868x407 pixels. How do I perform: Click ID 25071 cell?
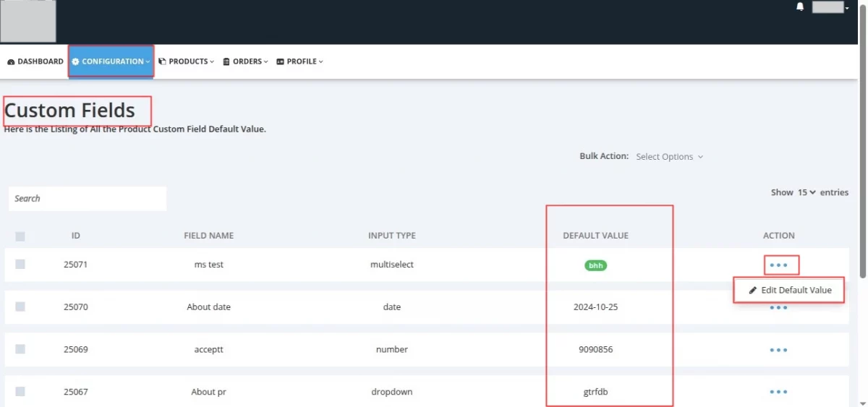point(76,265)
